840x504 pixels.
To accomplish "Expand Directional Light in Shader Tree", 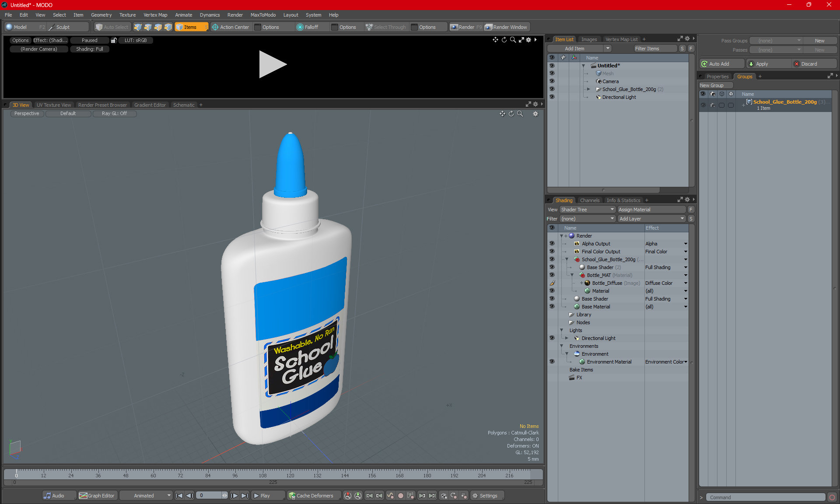I will pos(567,338).
